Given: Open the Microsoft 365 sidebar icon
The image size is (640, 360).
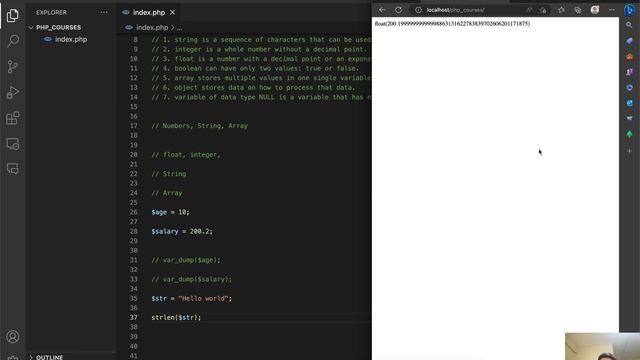Looking at the screenshot, I should point(629,87).
